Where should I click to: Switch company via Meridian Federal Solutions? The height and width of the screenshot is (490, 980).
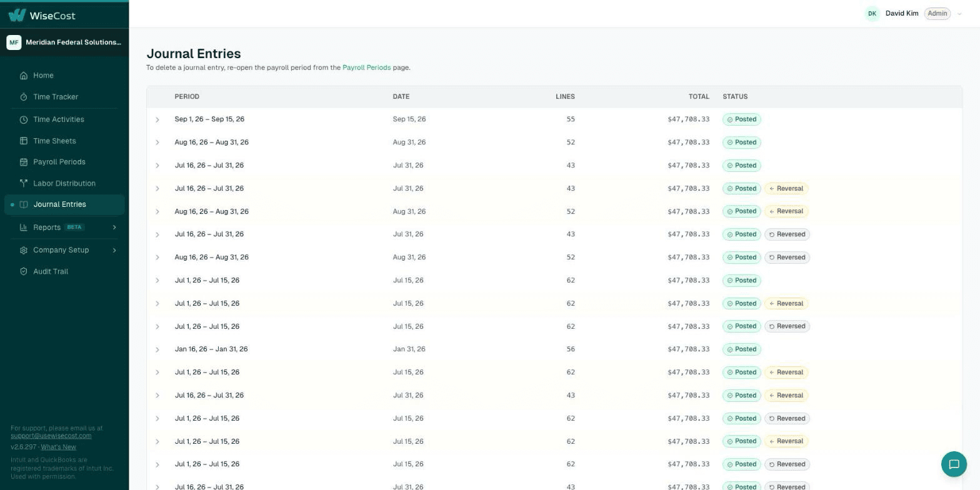[64, 42]
